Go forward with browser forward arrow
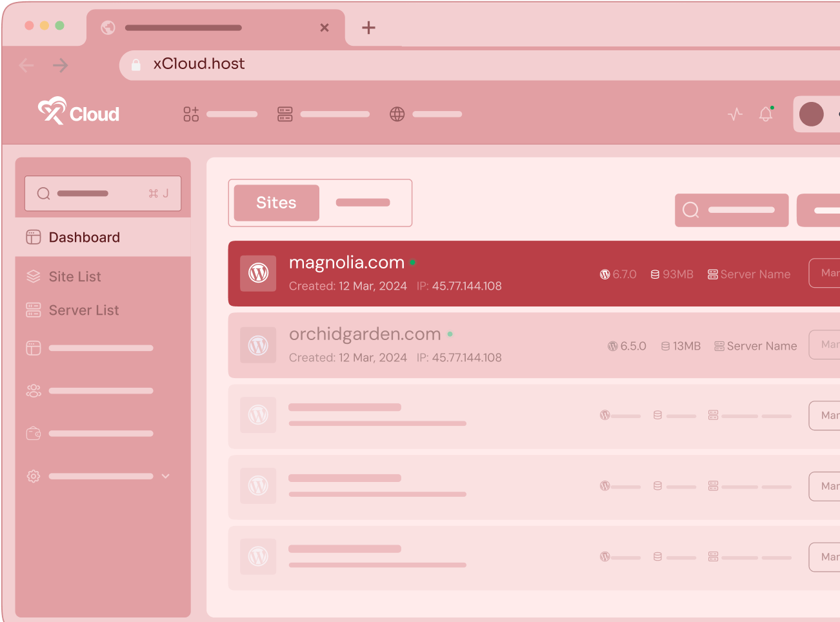 pyautogui.click(x=61, y=65)
